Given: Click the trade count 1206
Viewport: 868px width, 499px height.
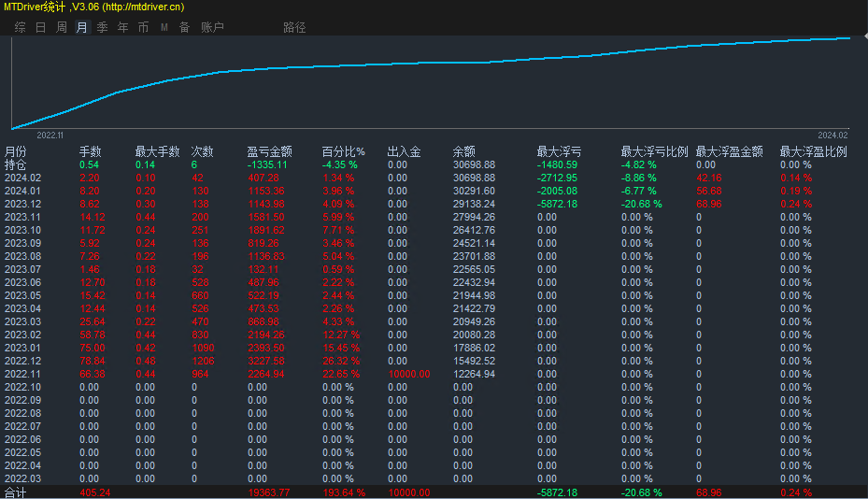Looking at the screenshot, I should [x=203, y=361].
